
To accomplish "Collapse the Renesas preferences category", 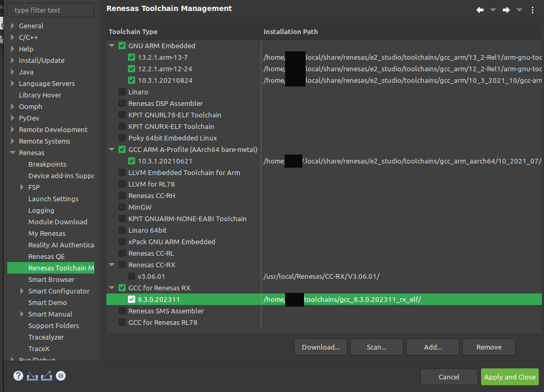I will coord(12,153).
